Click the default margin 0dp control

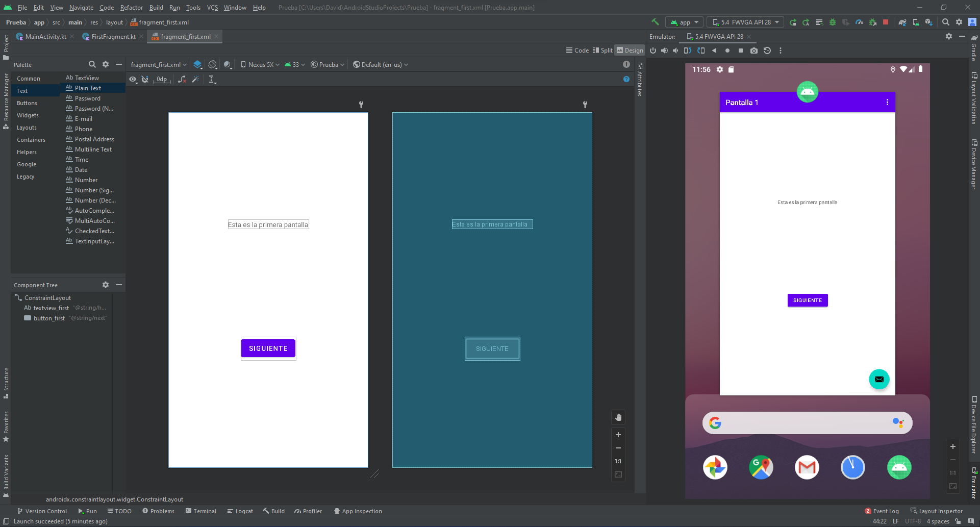(x=162, y=79)
